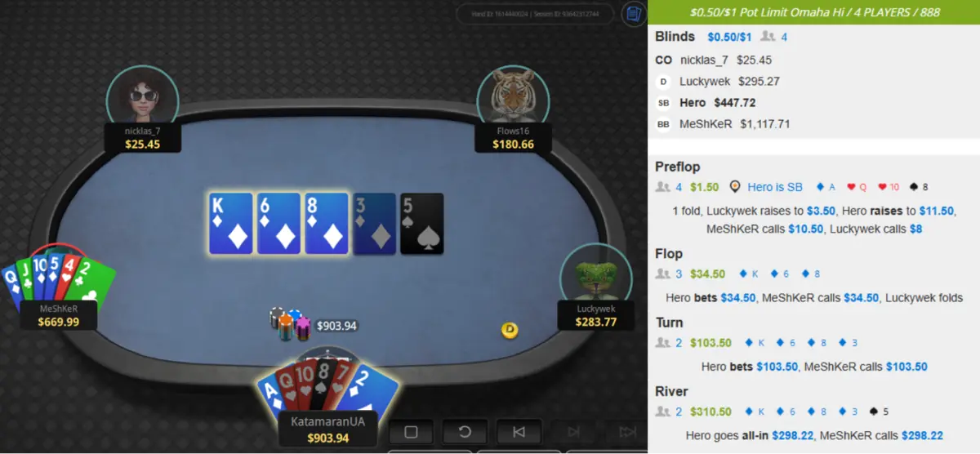Viewport: 980px width, 454px height.
Task: Click the King of diamonds board card
Action: click(230, 223)
